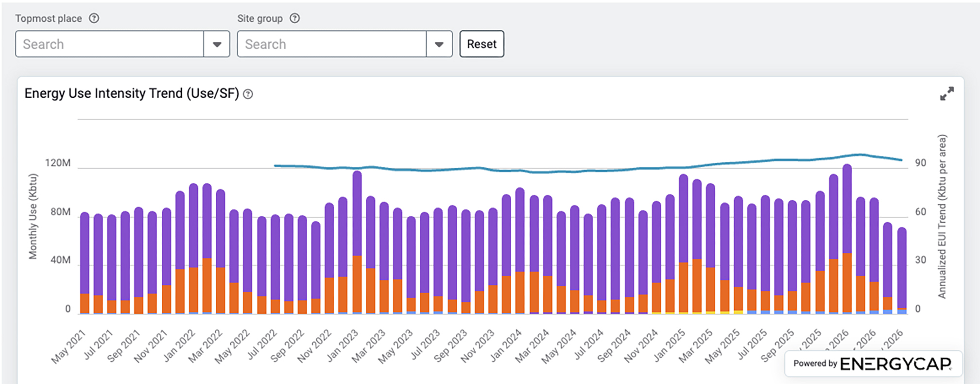Screen dimensions: 980x384
Task: Click the 'Sep 2021' x-axis label
Action: [x=123, y=346]
